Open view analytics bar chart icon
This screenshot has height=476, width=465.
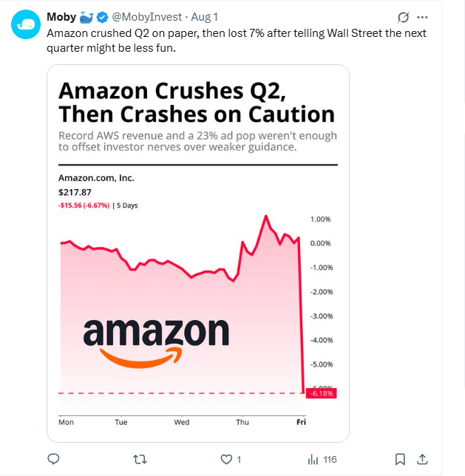(313, 459)
